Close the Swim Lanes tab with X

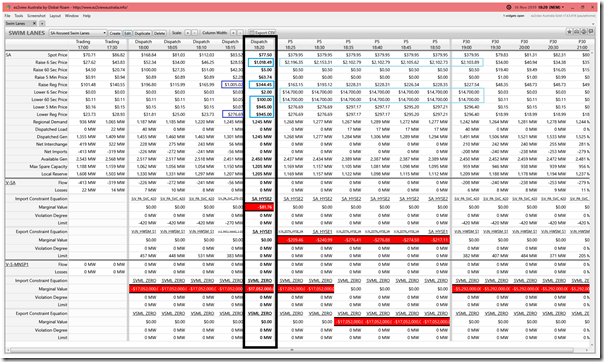[34, 23]
